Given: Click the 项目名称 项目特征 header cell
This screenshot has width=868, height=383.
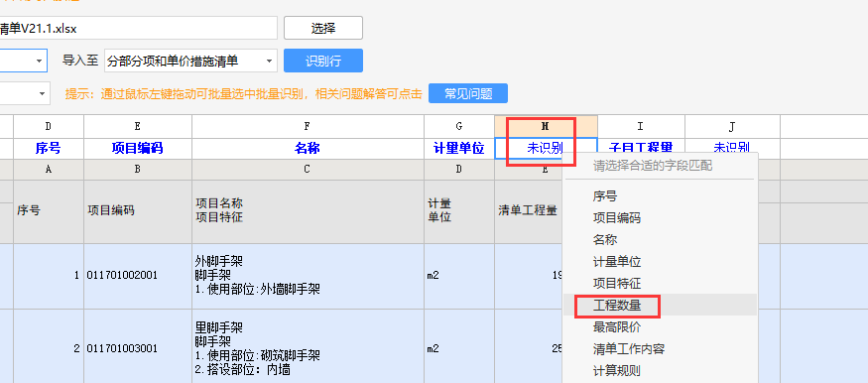Looking at the screenshot, I should point(308,211).
